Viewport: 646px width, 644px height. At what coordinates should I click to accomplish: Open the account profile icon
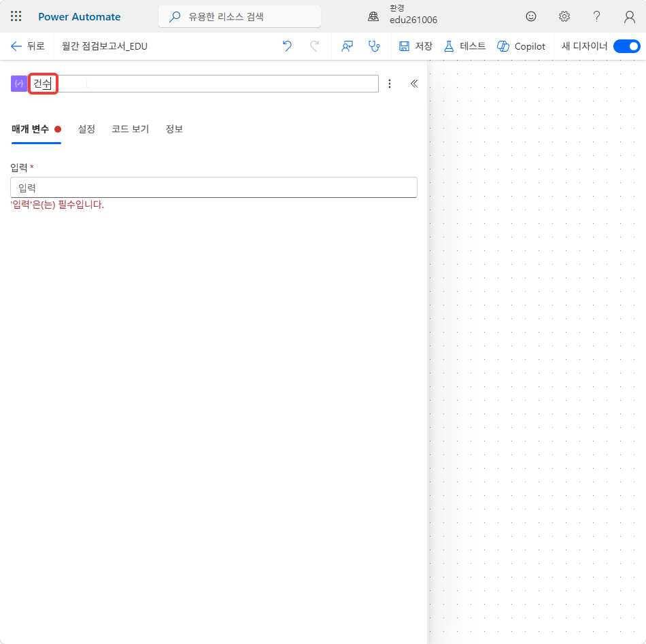pyautogui.click(x=629, y=17)
